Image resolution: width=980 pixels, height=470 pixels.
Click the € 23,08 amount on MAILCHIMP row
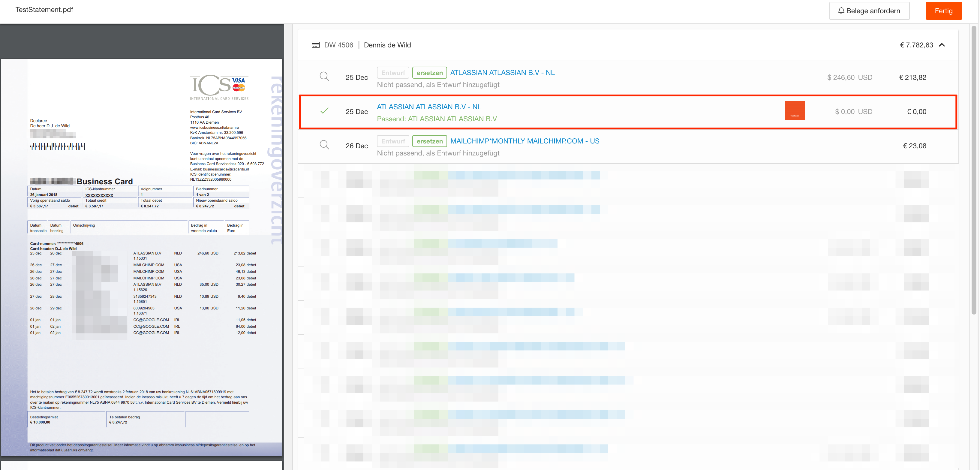click(914, 146)
